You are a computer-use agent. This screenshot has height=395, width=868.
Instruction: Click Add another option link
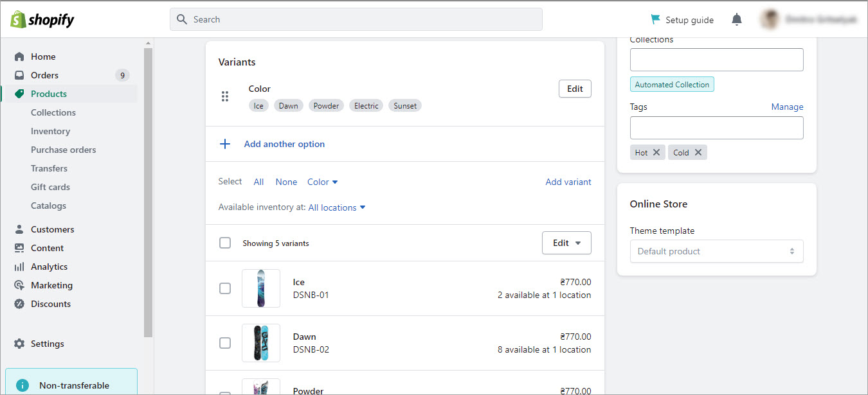point(284,144)
